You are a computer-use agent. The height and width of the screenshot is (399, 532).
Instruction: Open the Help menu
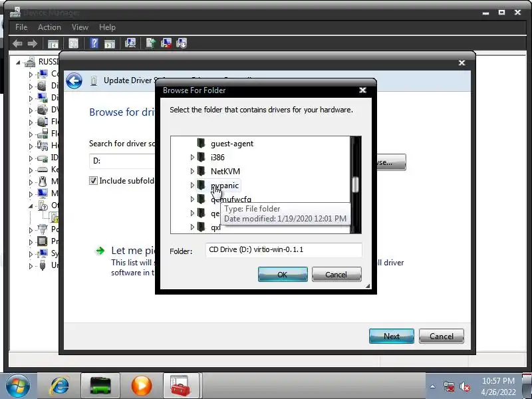point(107,27)
